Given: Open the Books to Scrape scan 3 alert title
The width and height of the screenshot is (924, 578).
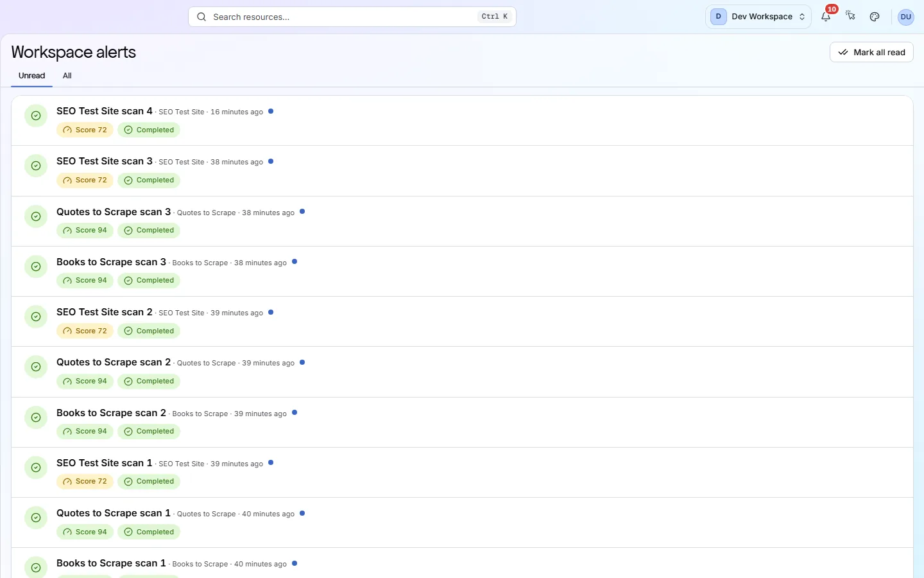Looking at the screenshot, I should (x=111, y=262).
